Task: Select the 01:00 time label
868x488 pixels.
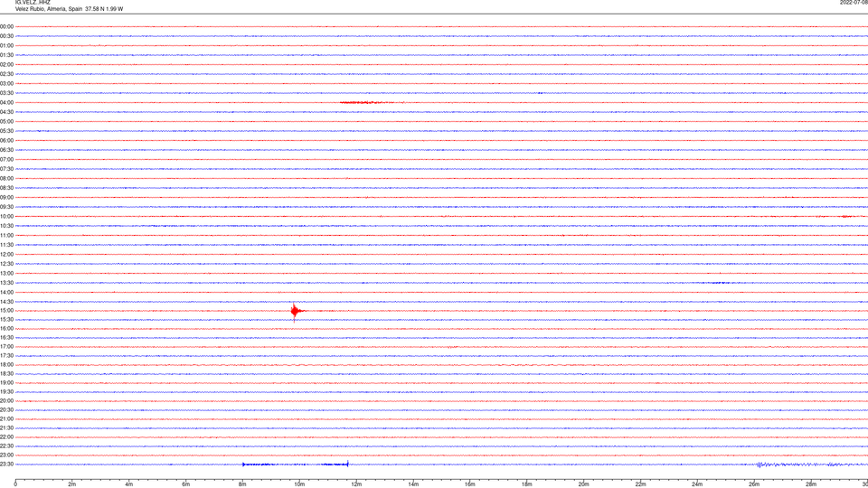Action: click(6, 45)
